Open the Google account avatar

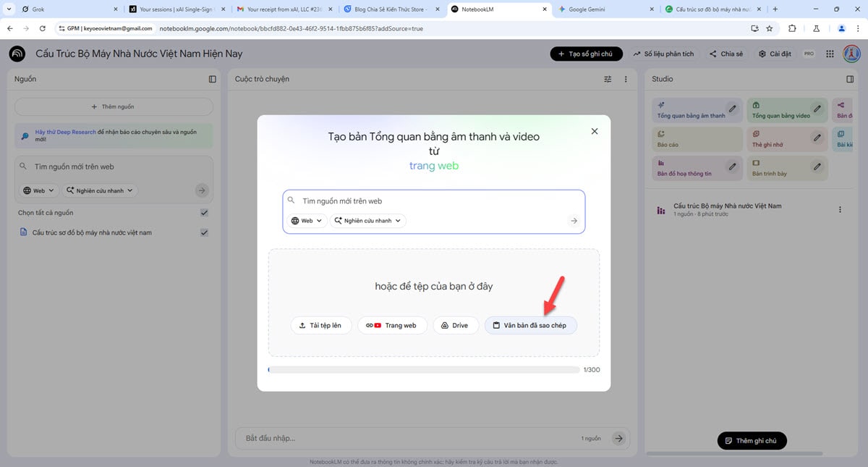point(851,54)
